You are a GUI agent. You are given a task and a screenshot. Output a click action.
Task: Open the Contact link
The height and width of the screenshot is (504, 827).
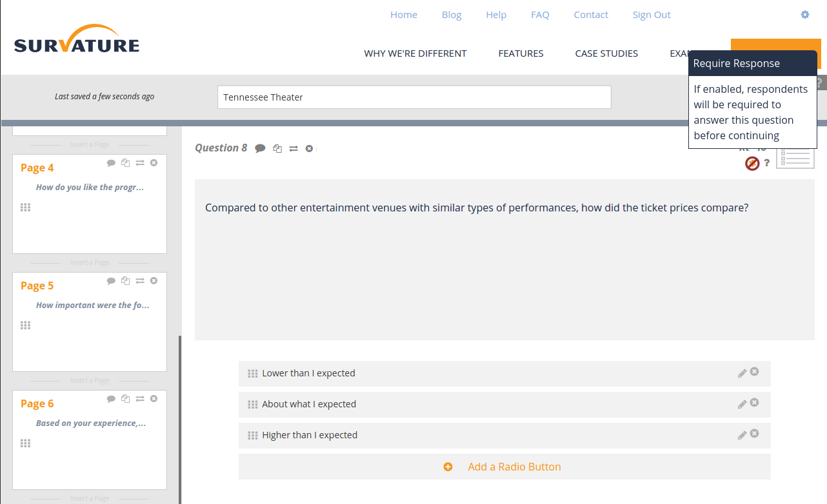pos(591,15)
